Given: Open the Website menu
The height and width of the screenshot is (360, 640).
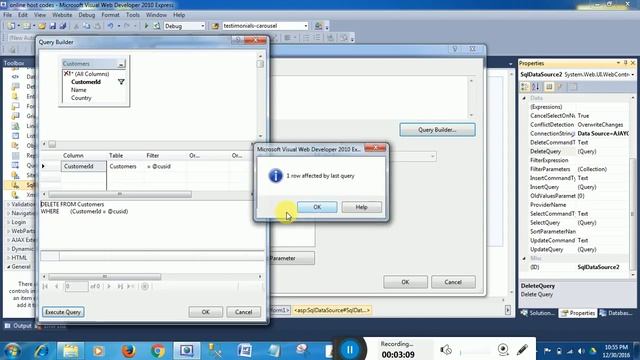Looking at the screenshot, I should click(62, 15).
